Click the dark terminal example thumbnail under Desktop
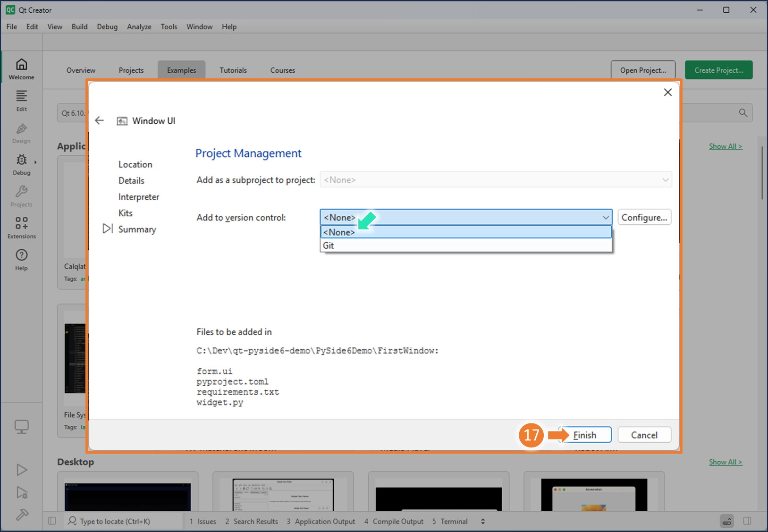Viewport: 768px width, 532px height. (127, 496)
